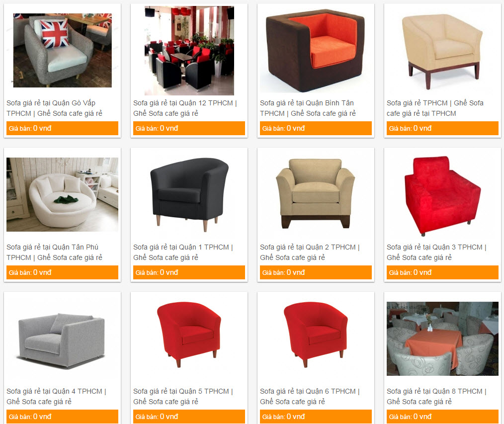The image size is (504, 424).
Task: Select the red square armchair image
Action: point(442,194)
